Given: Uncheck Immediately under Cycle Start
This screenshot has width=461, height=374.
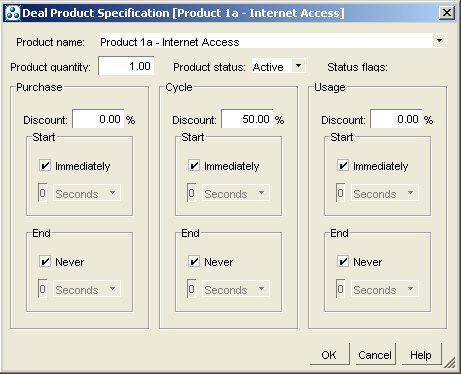Looking at the screenshot, I should point(194,165).
